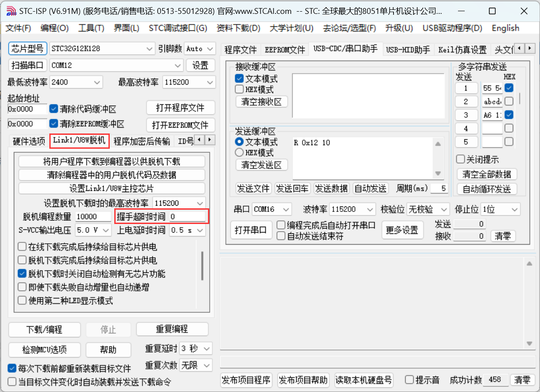Click multi-string send button 2
Viewport: 540px width, 392px height.
coord(466,102)
